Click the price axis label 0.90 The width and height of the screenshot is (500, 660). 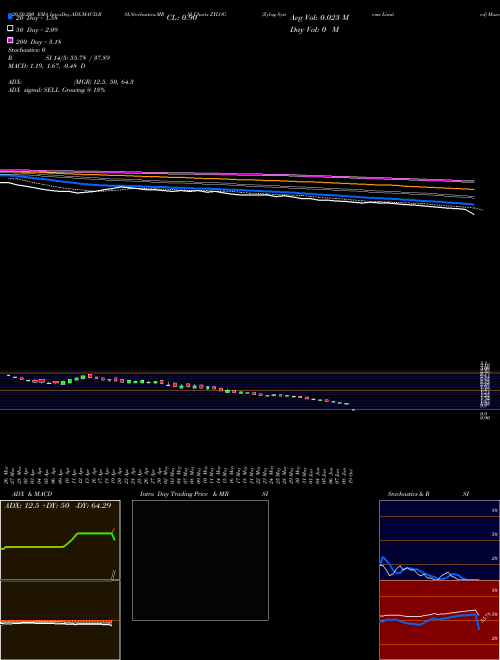coord(485,418)
